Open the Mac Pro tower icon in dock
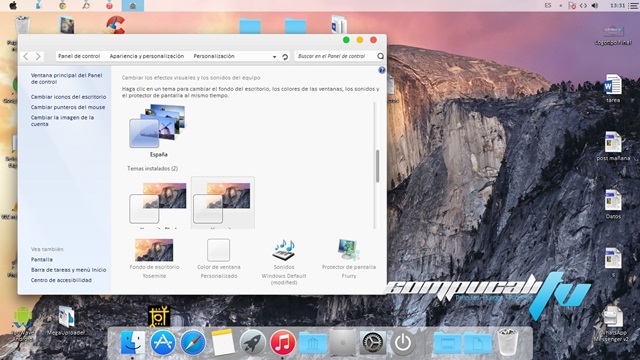The height and width of the screenshot is (360, 640). 343,342
